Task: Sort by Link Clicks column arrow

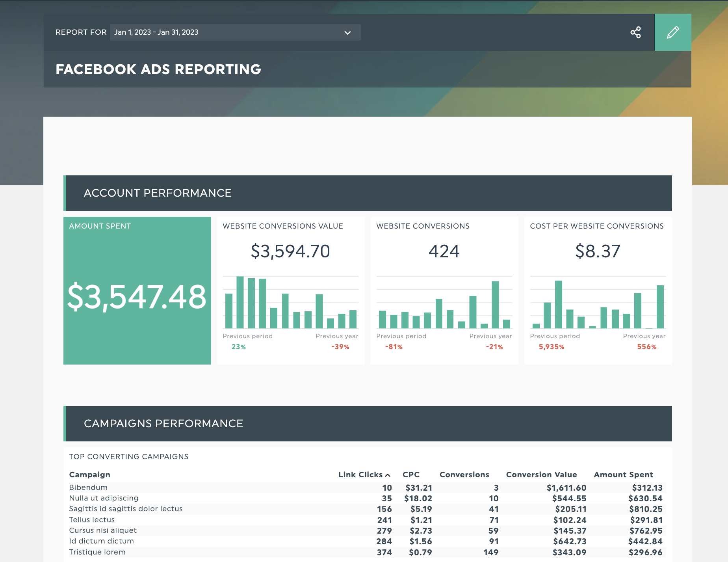Action: click(388, 475)
